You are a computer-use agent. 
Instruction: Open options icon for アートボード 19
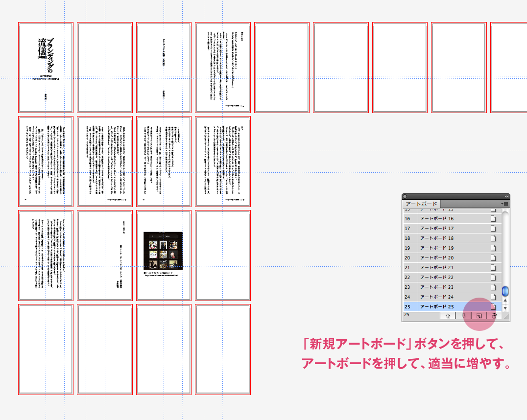coord(493,248)
